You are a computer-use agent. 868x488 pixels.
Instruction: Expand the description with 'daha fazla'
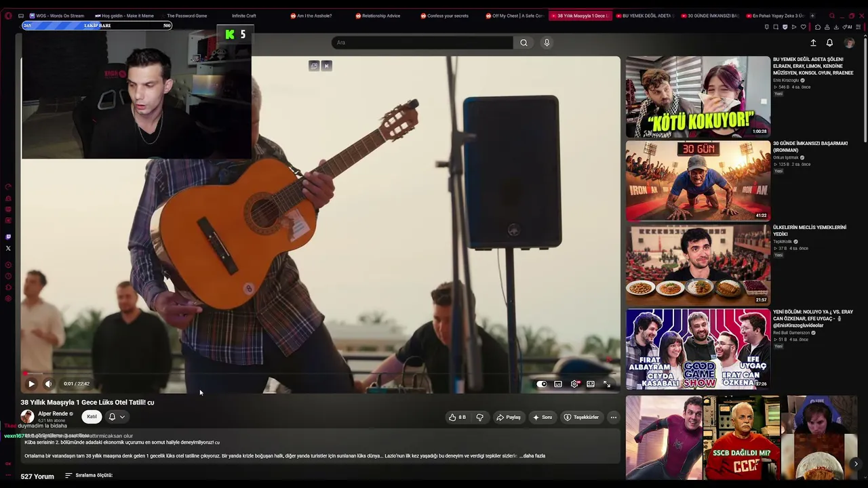tap(532, 455)
